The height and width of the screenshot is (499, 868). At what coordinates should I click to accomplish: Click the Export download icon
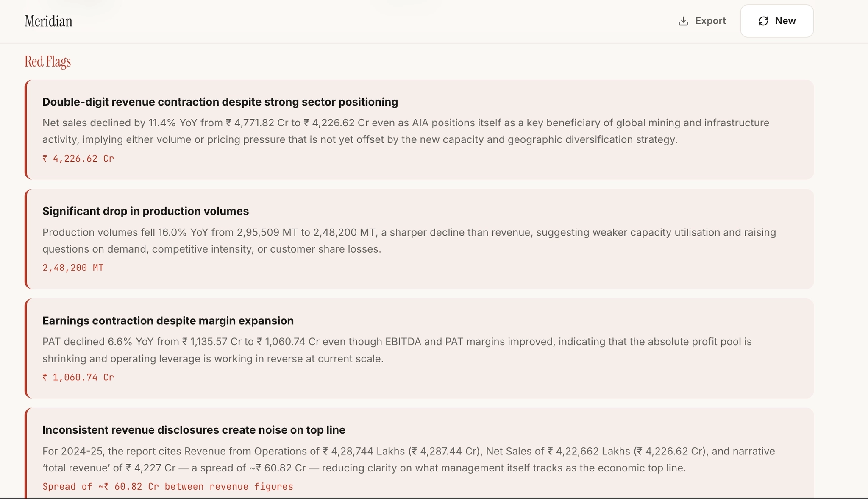tap(683, 21)
